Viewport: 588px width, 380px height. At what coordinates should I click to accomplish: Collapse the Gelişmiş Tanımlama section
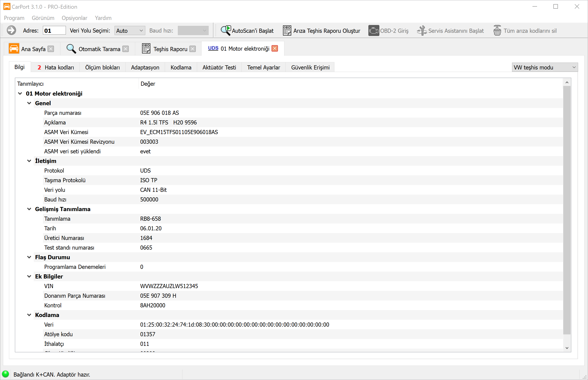coord(29,209)
